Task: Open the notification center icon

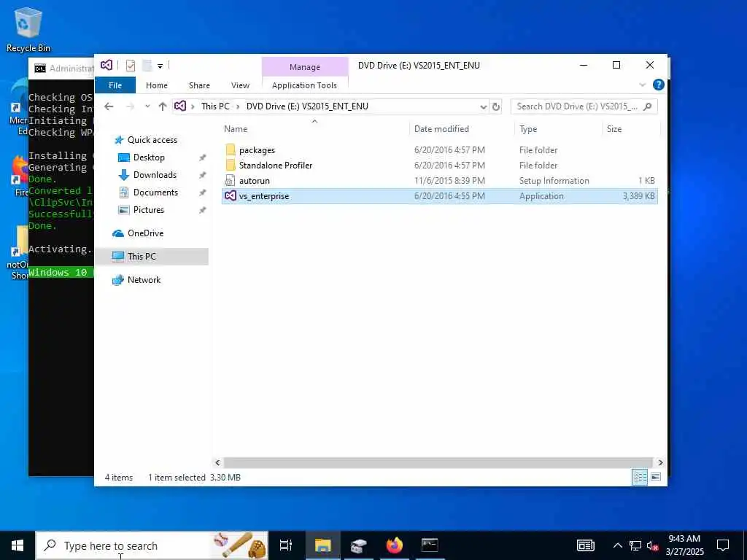Action: pos(723,545)
